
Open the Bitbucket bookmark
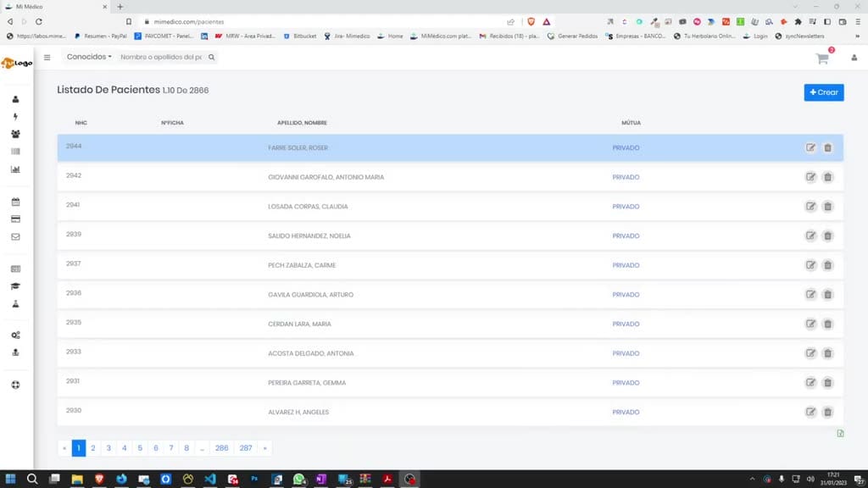pos(299,36)
